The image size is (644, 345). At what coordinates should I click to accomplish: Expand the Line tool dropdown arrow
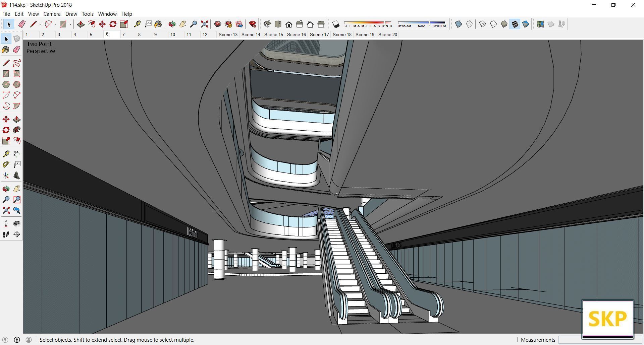click(x=40, y=24)
